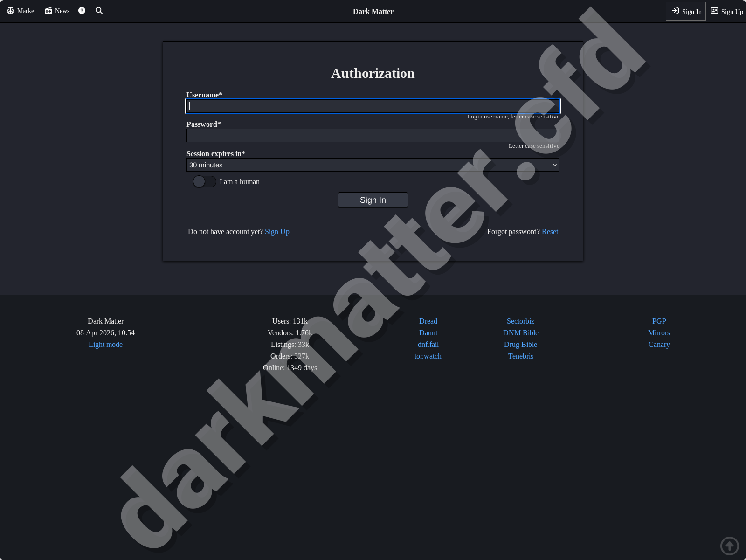This screenshot has height=560, width=746.
Task: Click the Username input field
Action: 373,106
